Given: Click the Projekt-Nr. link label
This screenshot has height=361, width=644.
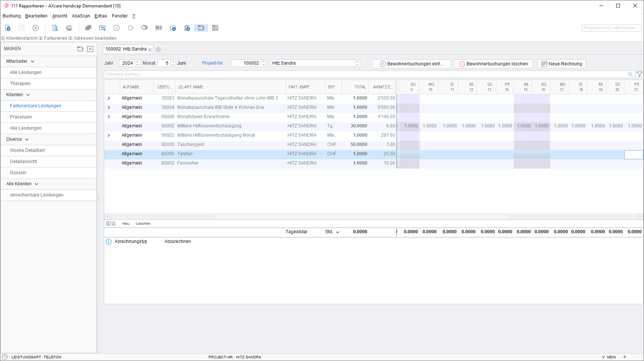Looking at the screenshot, I should pyautogui.click(x=213, y=63).
